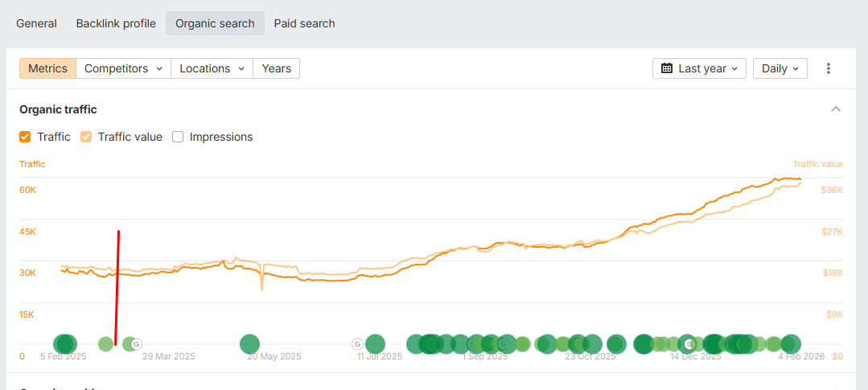Screen dimensions: 868x390
Task: Click the last green marker near 4 Feb 2026
Action: tap(791, 344)
